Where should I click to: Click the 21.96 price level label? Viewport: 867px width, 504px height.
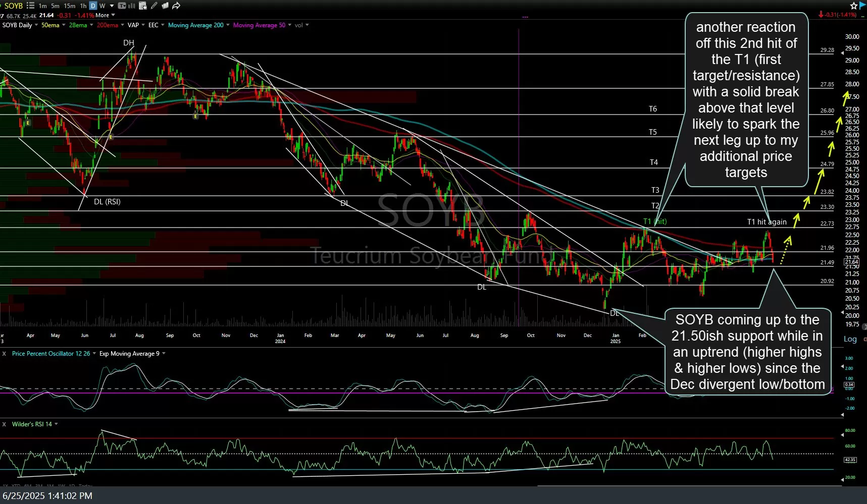[x=827, y=248]
